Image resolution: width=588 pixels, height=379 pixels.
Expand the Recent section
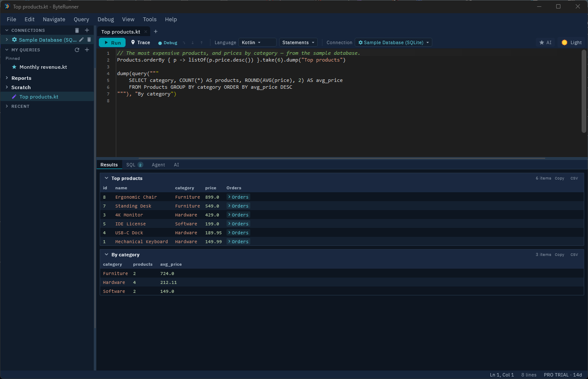coord(7,106)
